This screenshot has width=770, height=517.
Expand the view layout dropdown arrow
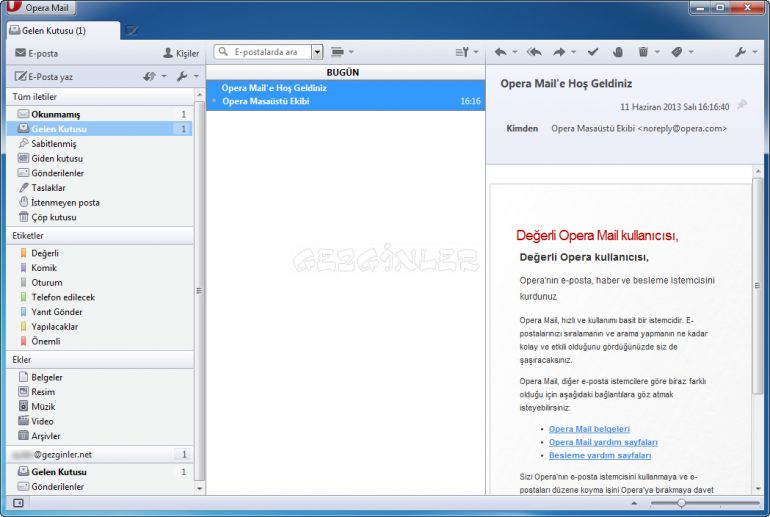[351, 52]
